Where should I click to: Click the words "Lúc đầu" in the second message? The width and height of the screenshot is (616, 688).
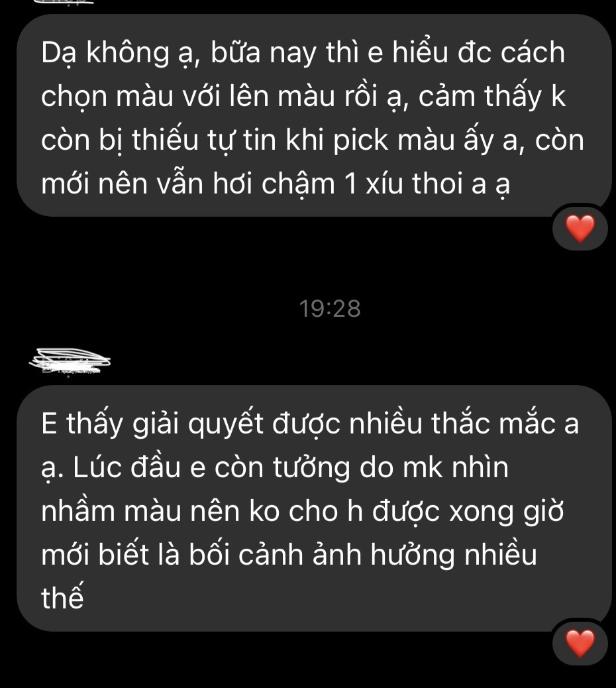(x=127, y=468)
